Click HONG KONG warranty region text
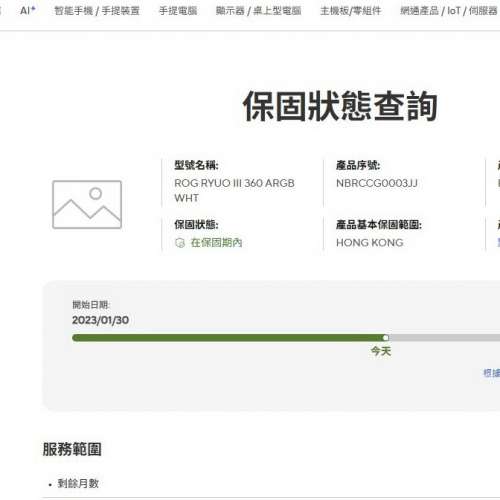 pos(370,242)
